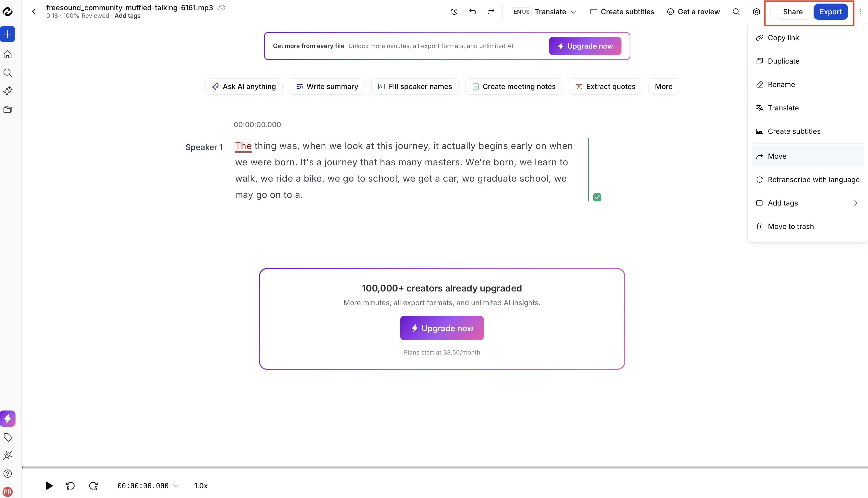
Task: Play the audio
Action: 49,486
